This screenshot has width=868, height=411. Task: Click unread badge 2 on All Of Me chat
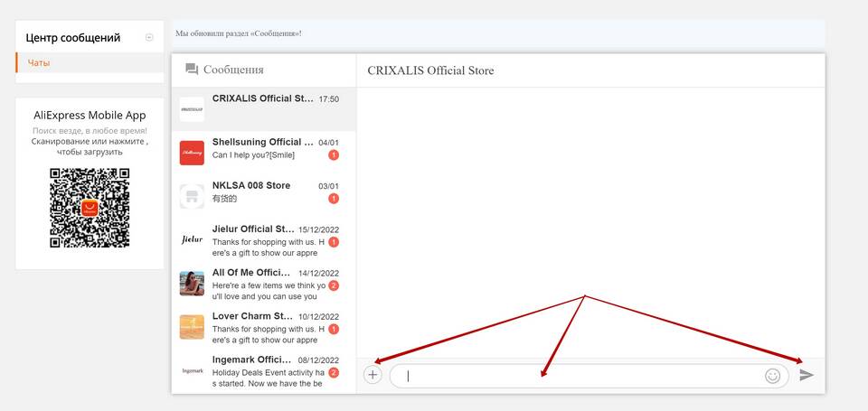(x=334, y=286)
